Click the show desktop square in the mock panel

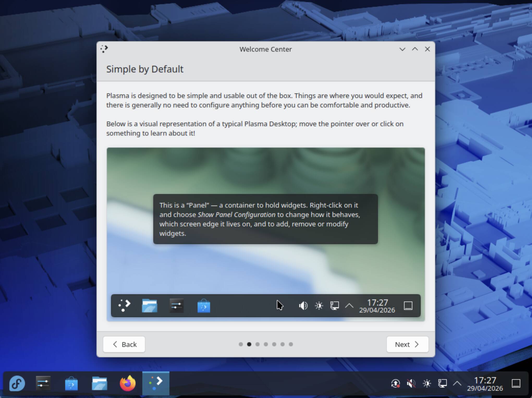coord(408,305)
